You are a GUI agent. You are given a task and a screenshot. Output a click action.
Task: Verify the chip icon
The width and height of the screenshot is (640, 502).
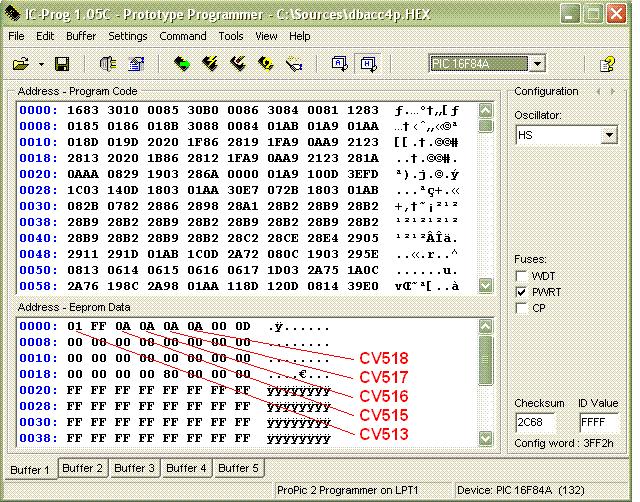pyautogui.click(x=294, y=64)
